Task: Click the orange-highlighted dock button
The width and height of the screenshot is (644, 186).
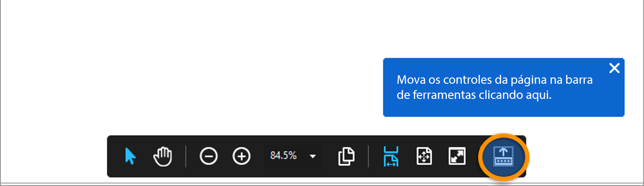Action: pyautogui.click(x=503, y=157)
